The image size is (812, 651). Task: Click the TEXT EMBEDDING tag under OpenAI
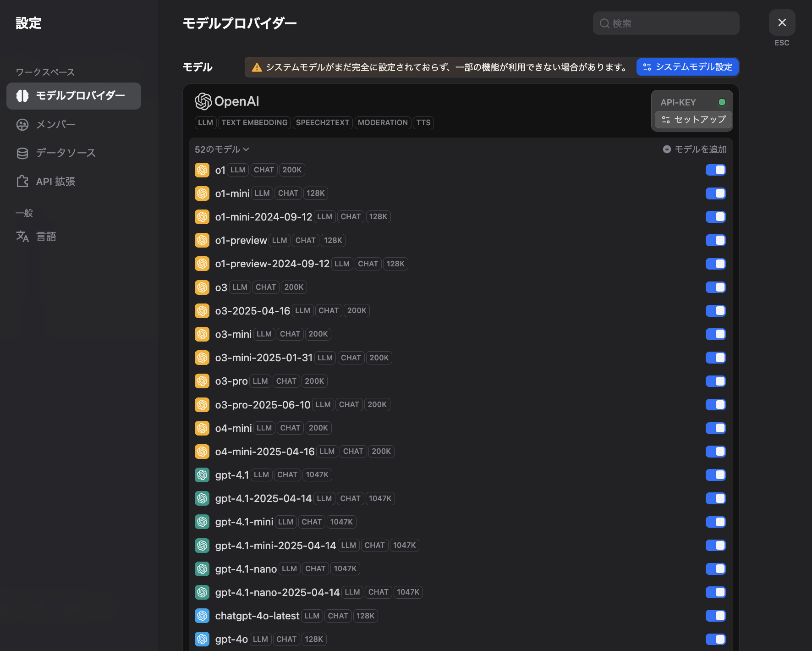[255, 123]
